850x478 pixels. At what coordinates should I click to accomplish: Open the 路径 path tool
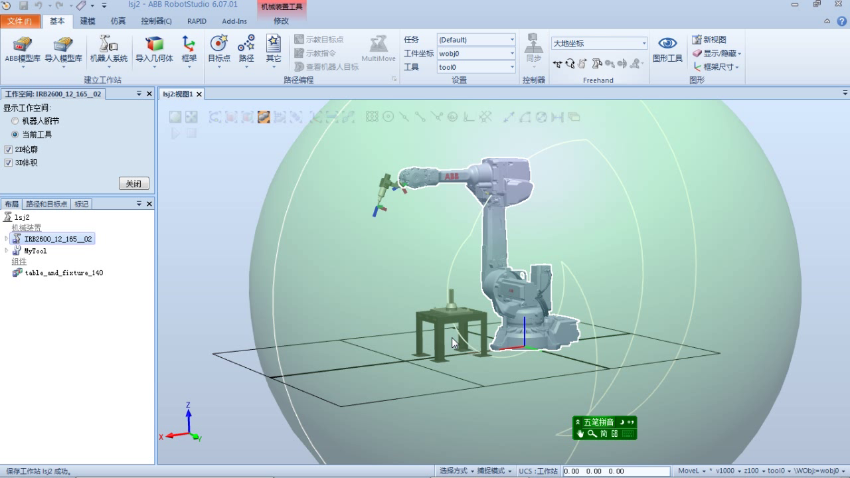click(247, 49)
